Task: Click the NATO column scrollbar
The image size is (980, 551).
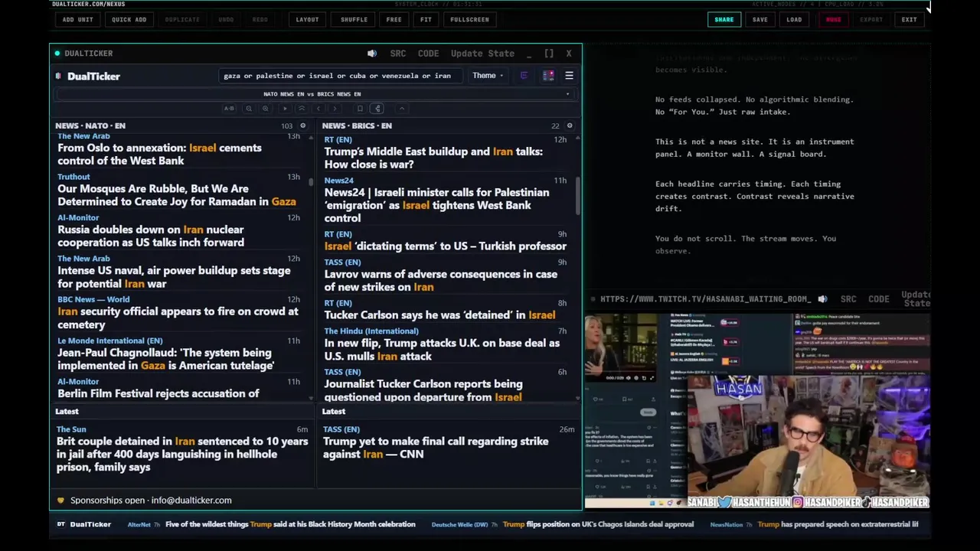Action: click(x=311, y=183)
